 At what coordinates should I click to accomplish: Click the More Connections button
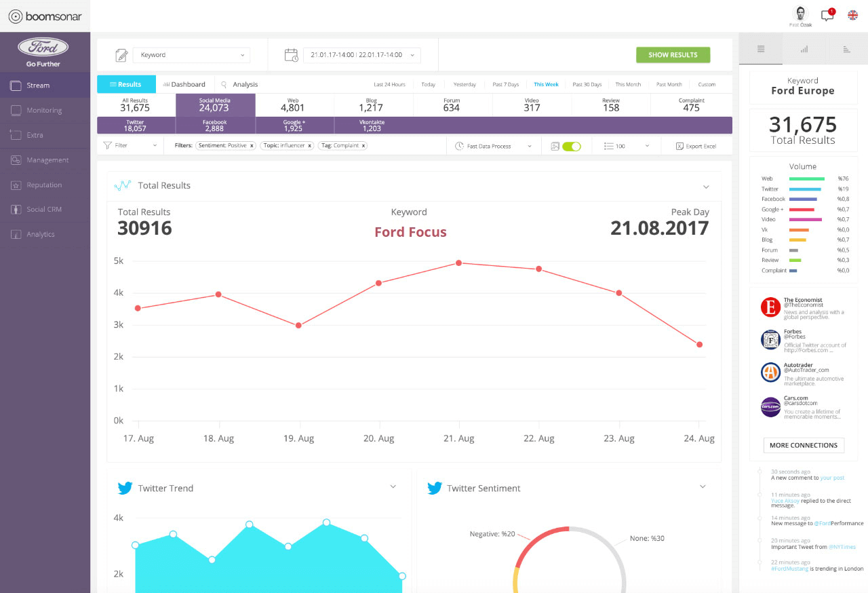(x=804, y=445)
